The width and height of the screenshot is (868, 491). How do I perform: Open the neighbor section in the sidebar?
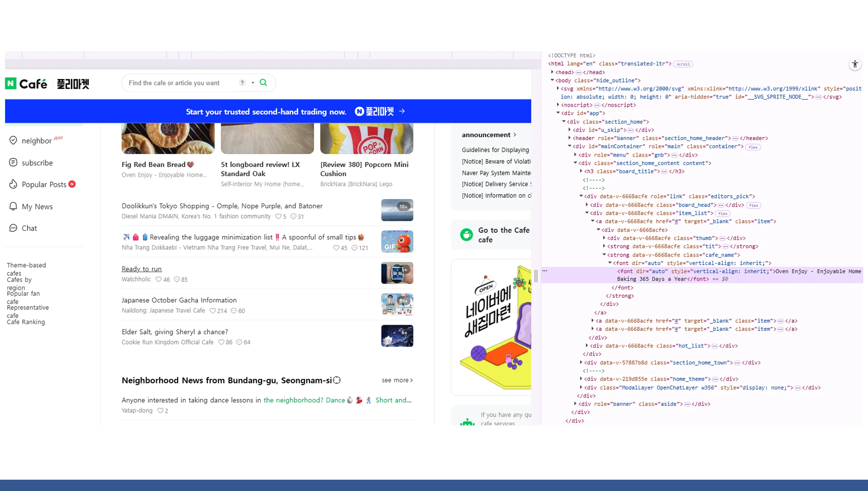[x=36, y=141]
